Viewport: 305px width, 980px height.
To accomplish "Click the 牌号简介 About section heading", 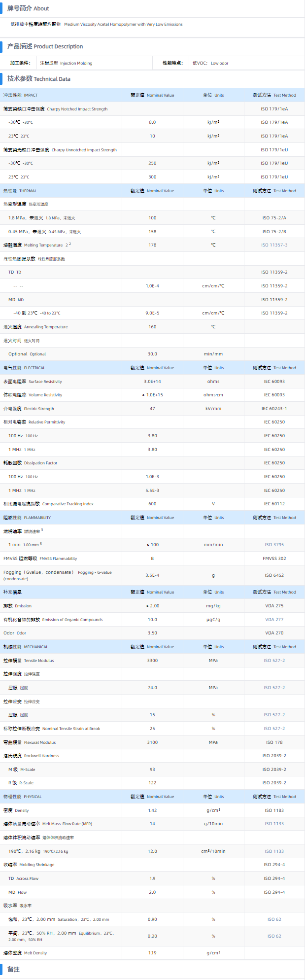I will click(28, 8).
